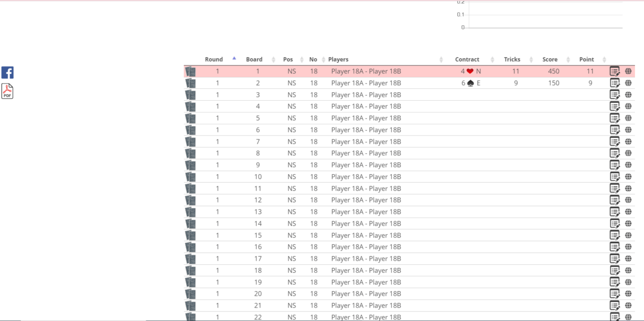Image resolution: width=644 pixels, height=321 pixels.
Task: Sort the table by Board column
Action: [254, 59]
